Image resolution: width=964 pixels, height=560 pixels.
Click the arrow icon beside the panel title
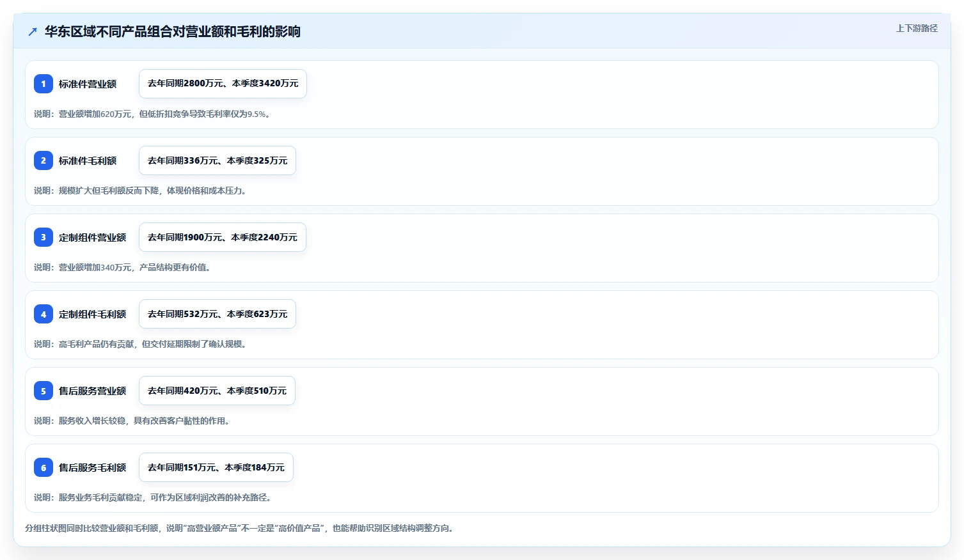pos(33,31)
